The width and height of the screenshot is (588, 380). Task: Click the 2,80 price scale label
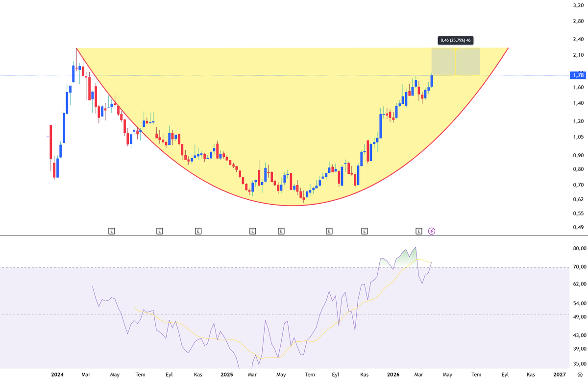coord(578,22)
